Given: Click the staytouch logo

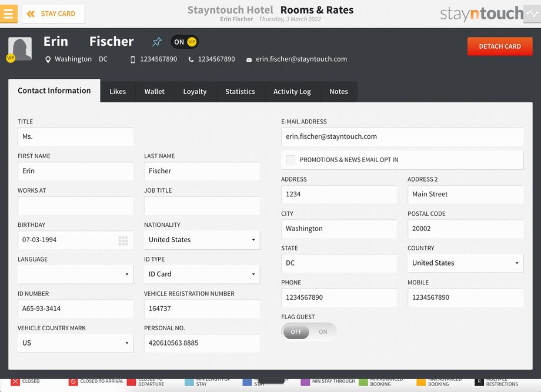Looking at the screenshot, I should coord(482,14).
